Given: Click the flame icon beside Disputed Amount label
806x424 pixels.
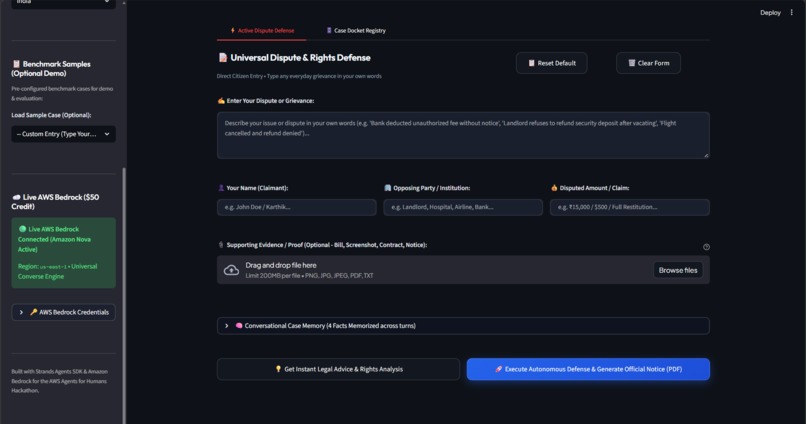Looking at the screenshot, I should pos(554,188).
